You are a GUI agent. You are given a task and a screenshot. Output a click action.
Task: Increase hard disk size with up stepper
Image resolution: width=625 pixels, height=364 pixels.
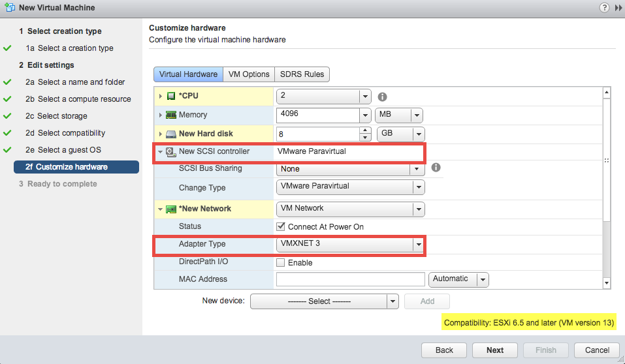[365, 130]
